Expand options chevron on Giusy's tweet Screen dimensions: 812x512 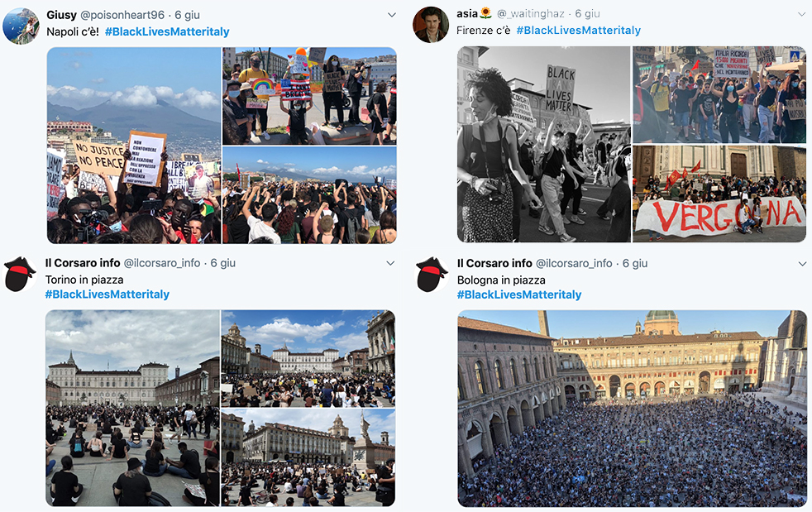[392, 15]
